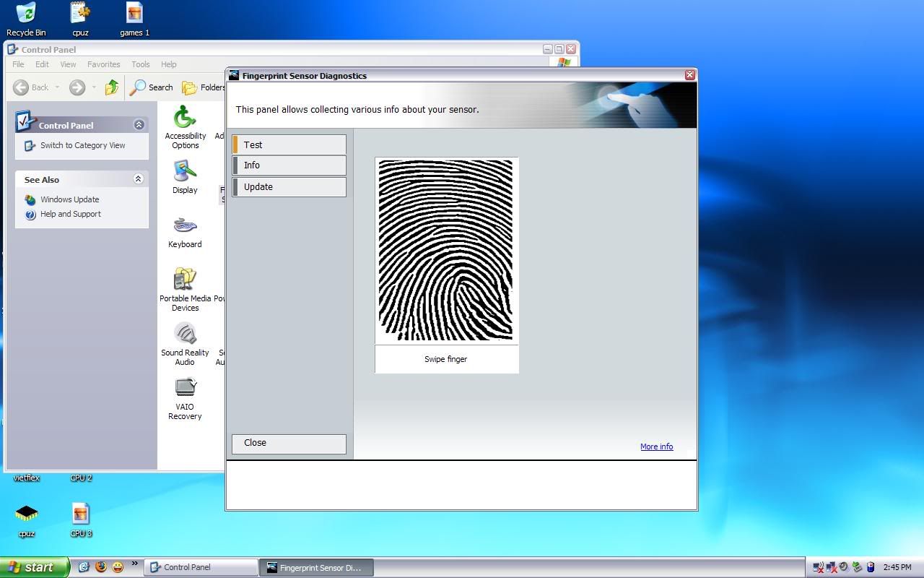Click Switch to Category View link

click(82, 145)
